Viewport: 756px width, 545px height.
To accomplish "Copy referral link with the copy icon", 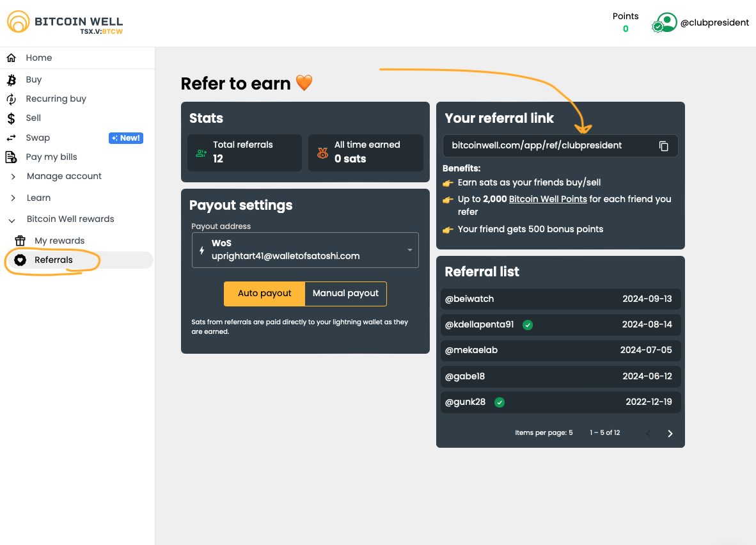I will click(x=663, y=146).
